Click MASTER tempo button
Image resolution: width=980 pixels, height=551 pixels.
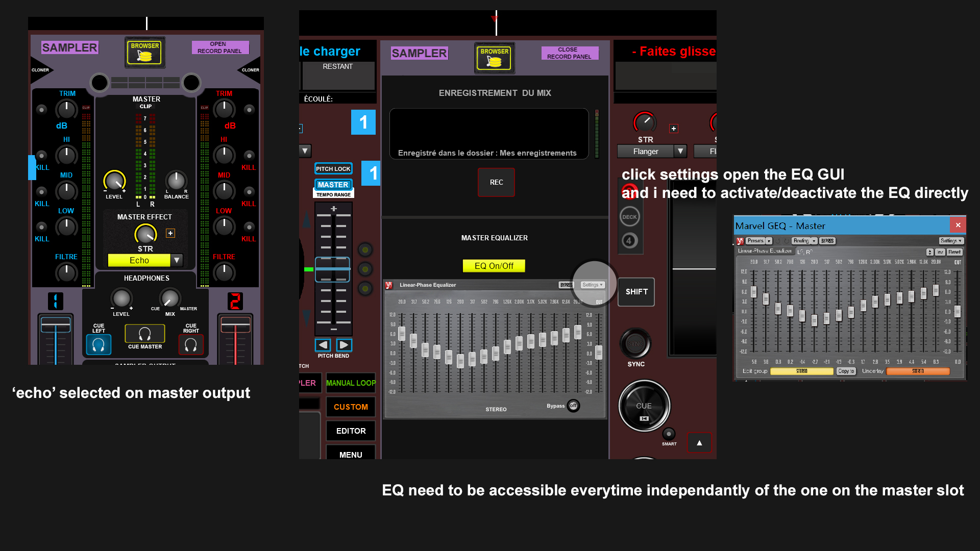[x=333, y=185]
